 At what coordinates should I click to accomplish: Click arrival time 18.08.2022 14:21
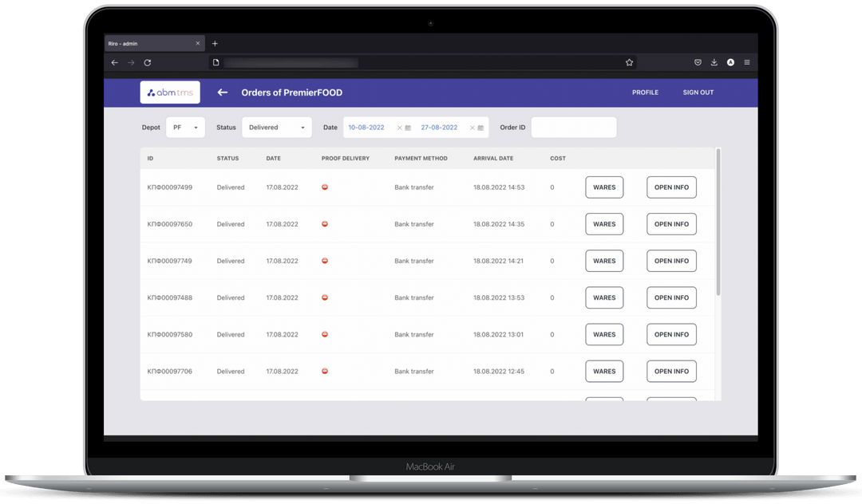(x=499, y=261)
